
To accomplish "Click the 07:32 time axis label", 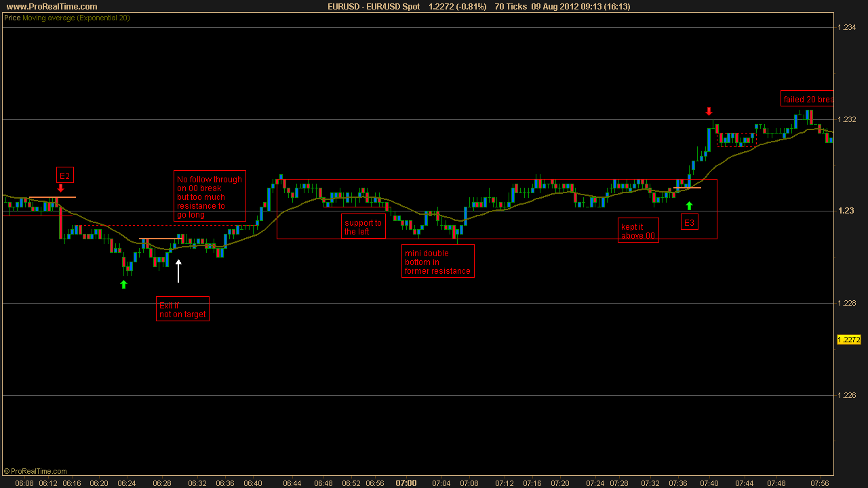I will (x=650, y=483).
